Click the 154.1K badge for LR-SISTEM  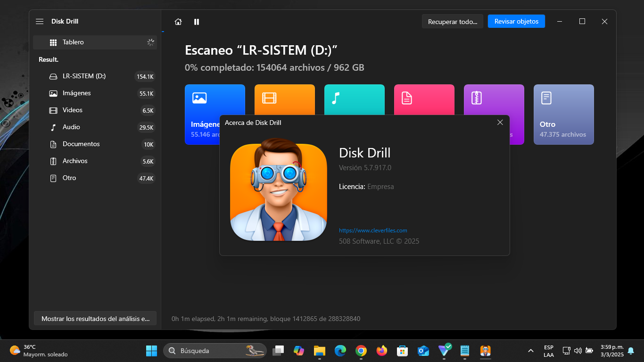[145, 77]
